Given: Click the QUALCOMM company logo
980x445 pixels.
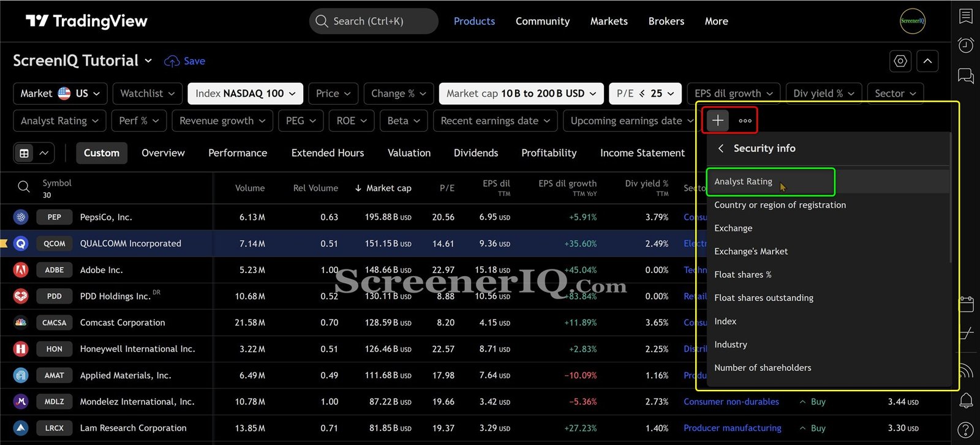Looking at the screenshot, I should (x=21, y=243).
